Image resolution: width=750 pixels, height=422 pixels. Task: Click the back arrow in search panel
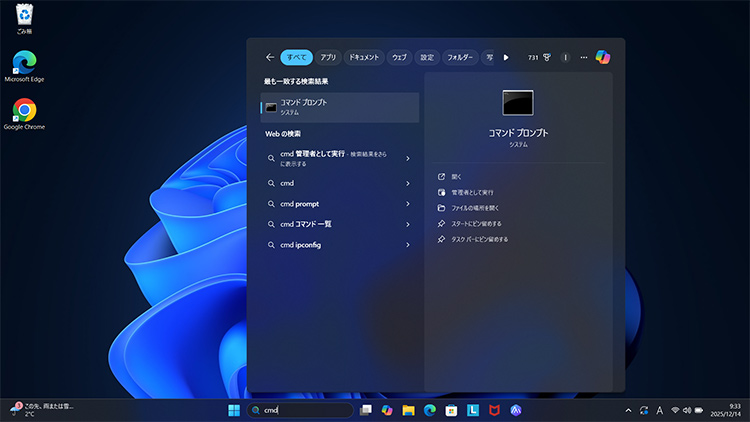(x=270, y=57)
